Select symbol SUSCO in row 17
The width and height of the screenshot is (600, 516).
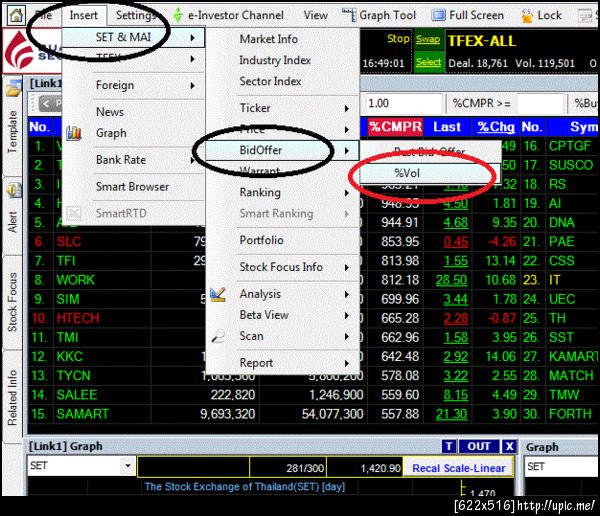[x=571, y=165]
